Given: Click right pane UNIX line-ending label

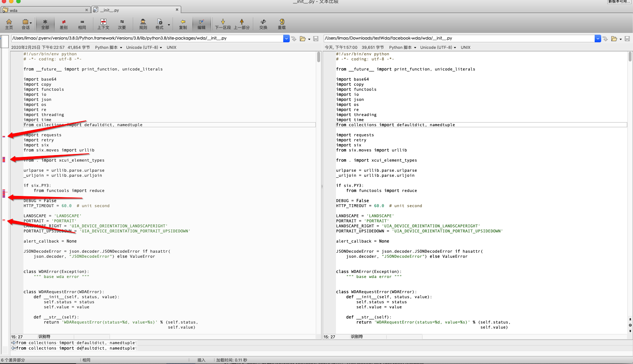Looking at the screenshot, I should coord(466,47).
